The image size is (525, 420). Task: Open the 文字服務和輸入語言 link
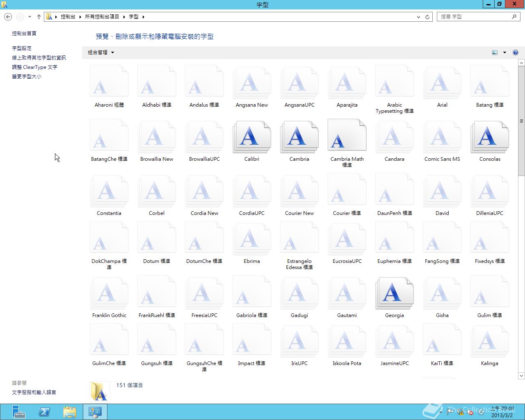(x=34, y=393)
